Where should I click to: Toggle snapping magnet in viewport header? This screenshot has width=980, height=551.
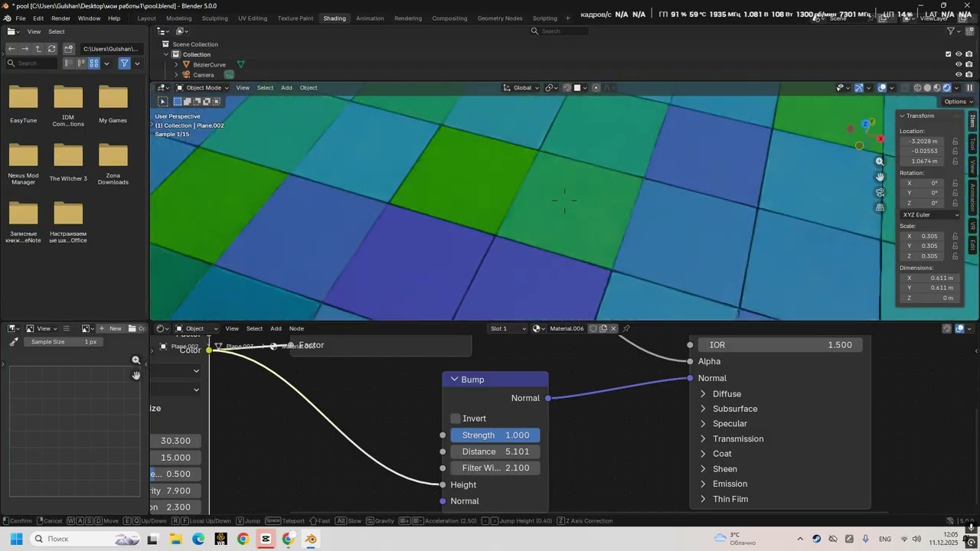pos(567,88)
